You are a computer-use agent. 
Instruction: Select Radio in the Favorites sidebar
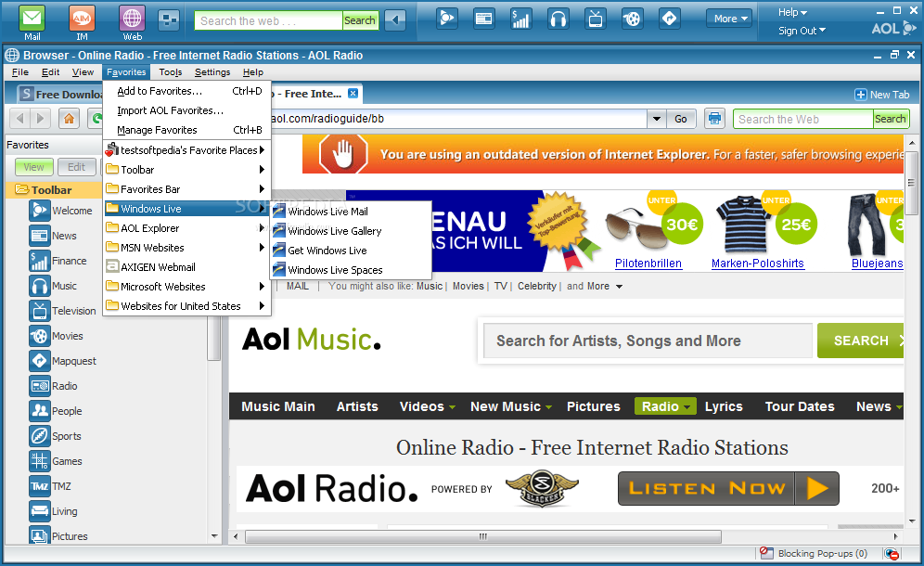point(54,386)
